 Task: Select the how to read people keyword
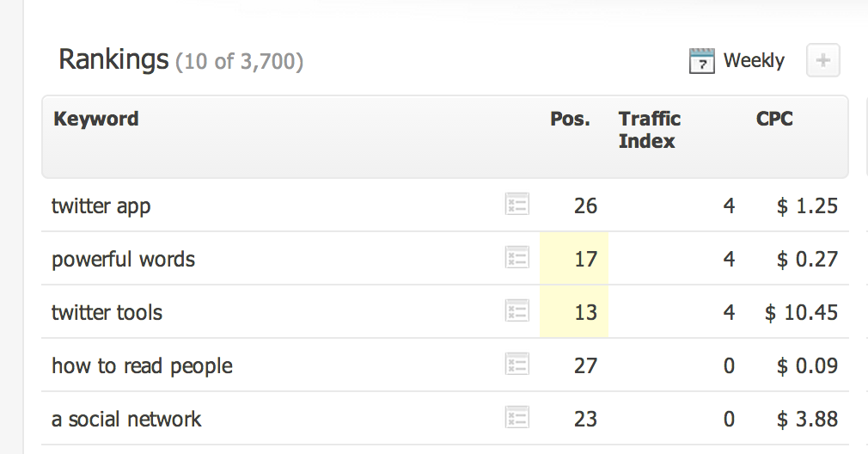(x=142, y=366)
